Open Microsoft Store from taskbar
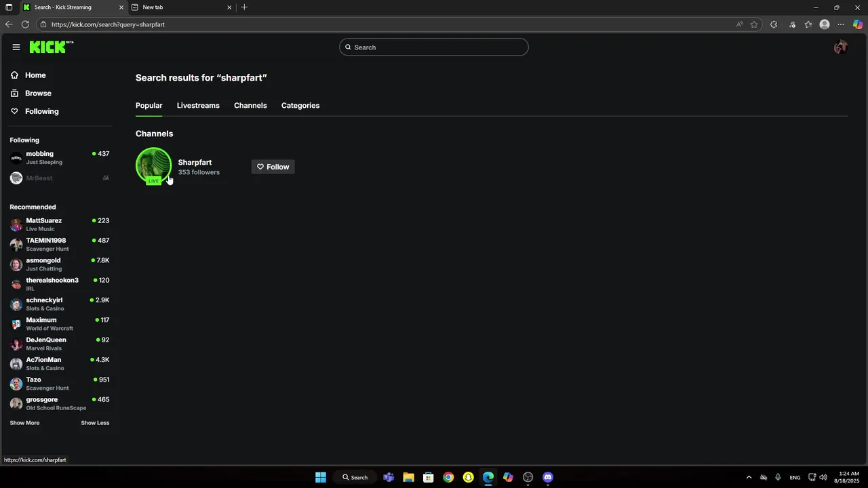This screenshot has width=868, height=488. 429,477
